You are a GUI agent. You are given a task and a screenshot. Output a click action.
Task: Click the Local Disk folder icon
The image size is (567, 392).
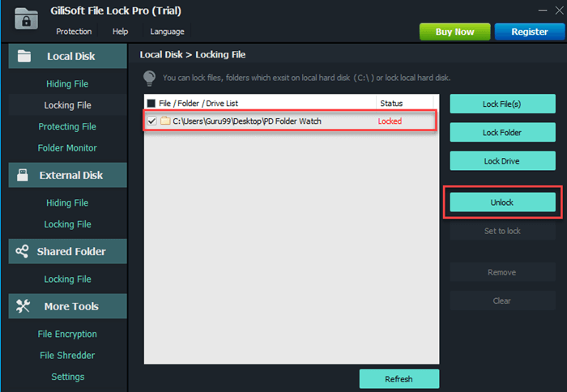pos(24,57)
